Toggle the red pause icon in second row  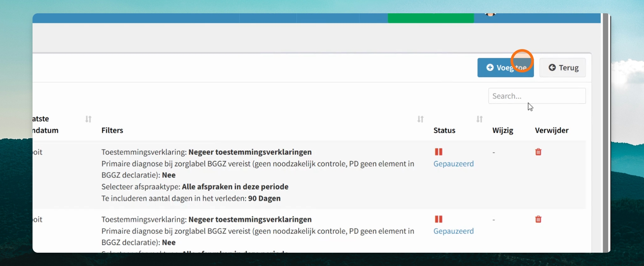[x=438, y=219]
